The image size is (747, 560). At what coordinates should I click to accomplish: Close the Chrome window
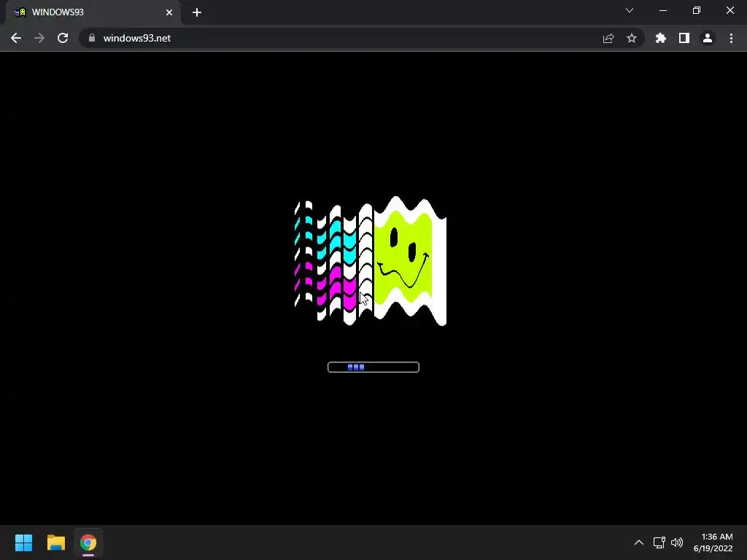pyautogui.click(x=729, y=10)
